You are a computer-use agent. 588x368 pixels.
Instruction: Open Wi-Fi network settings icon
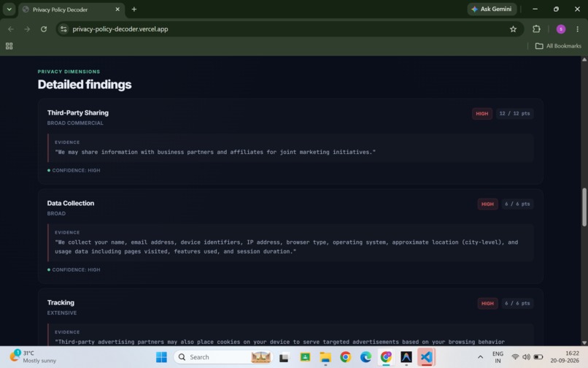(x=515, y=357)
